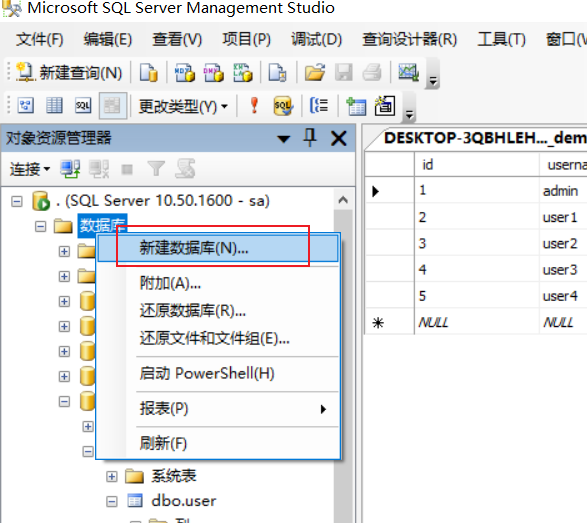Execute SQL with red exclamation icon
The image size is (587, 523).
254,106
